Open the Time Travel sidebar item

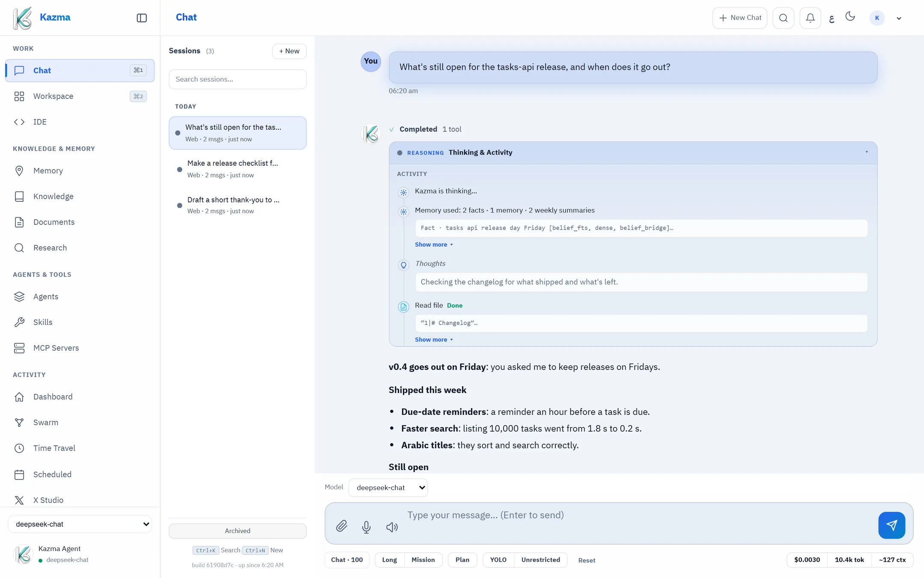[80, 448]
